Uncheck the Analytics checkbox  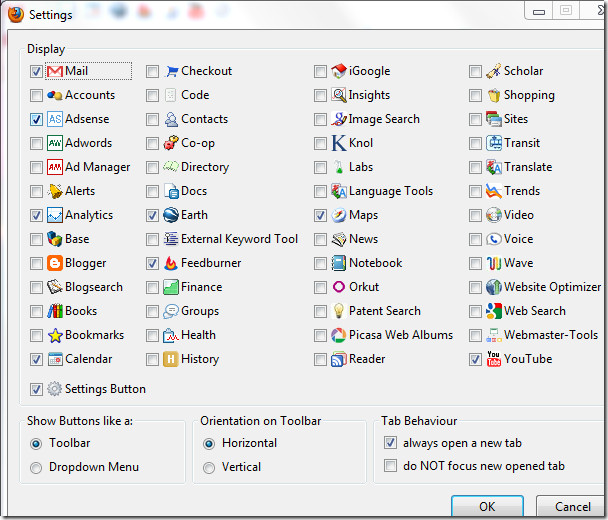37,215
